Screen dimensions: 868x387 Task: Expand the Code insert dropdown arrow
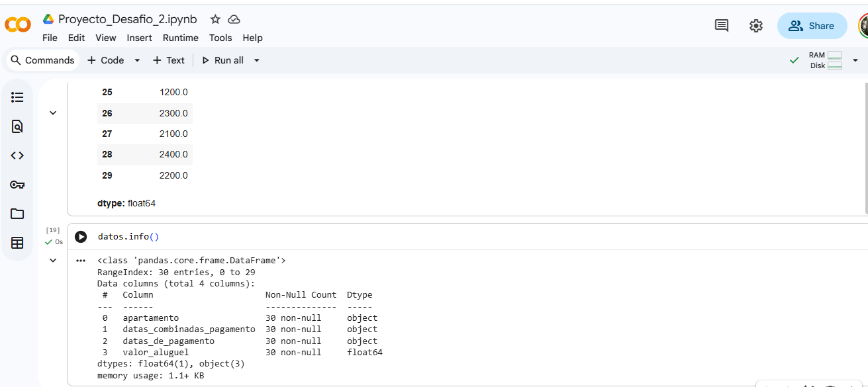(137, 60)
